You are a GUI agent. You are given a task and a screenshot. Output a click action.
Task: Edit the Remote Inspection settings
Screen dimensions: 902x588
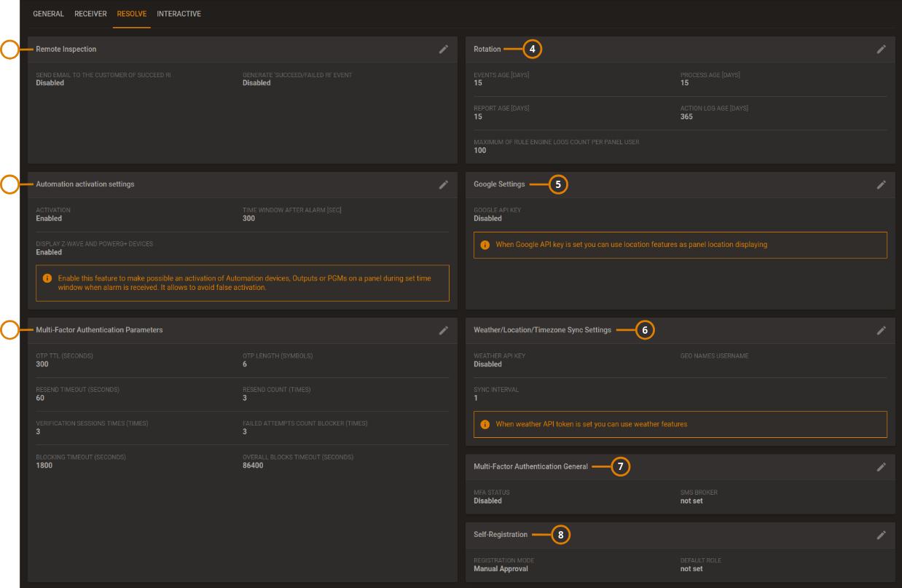click(444, 49)
